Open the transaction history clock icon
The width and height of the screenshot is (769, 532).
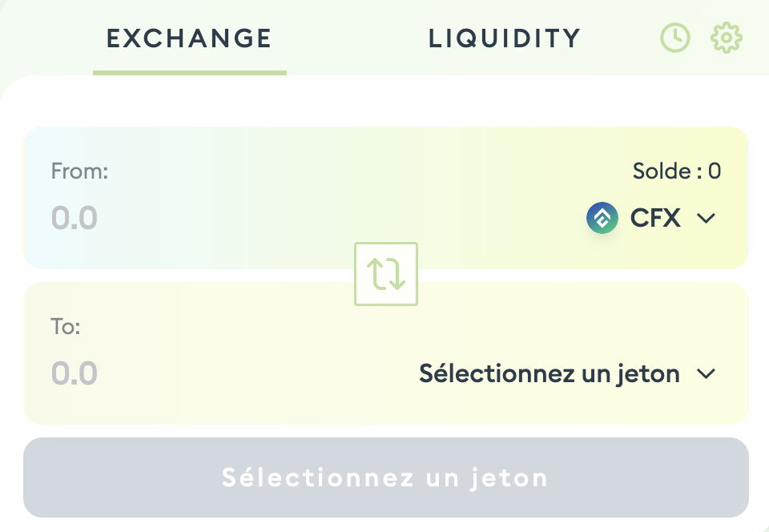[x=674, y=38]
